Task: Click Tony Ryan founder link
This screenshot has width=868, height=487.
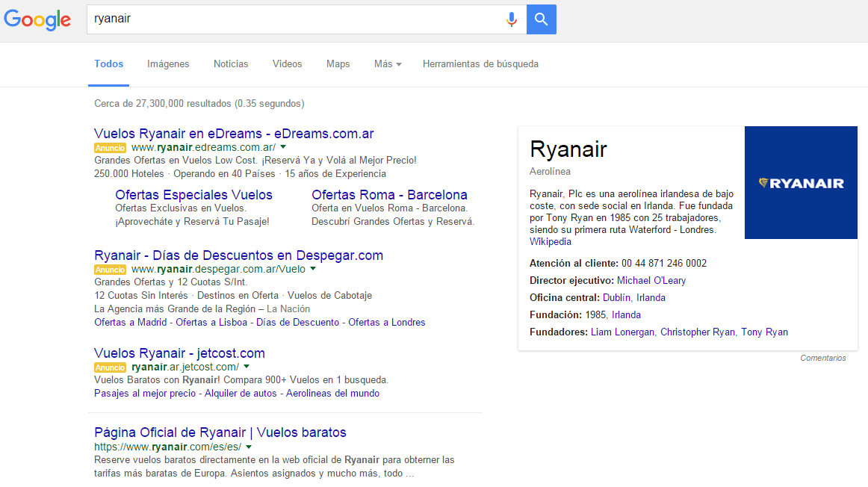Action: tap(764, 332)
